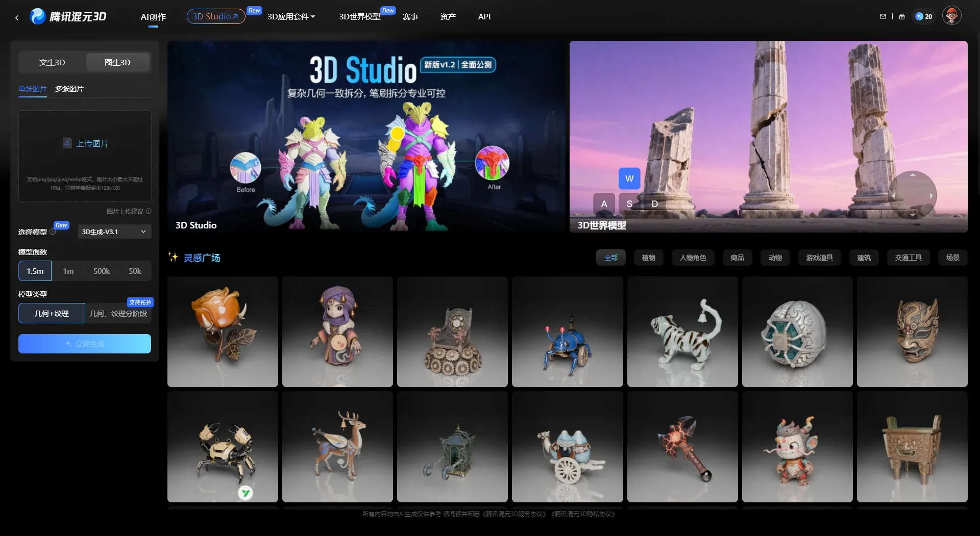
Task: Open the mechanical crab model thumbnail
Action: [x=223, y=447]
